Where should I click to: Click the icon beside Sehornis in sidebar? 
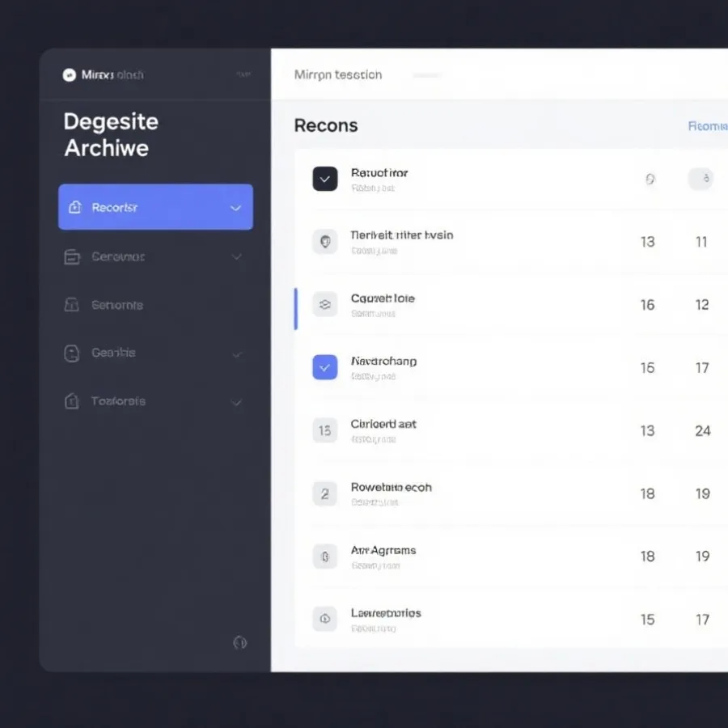pos(72,305)
